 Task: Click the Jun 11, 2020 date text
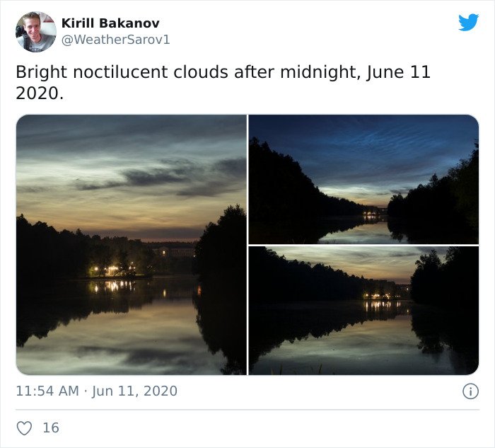(x=134, y=391)
